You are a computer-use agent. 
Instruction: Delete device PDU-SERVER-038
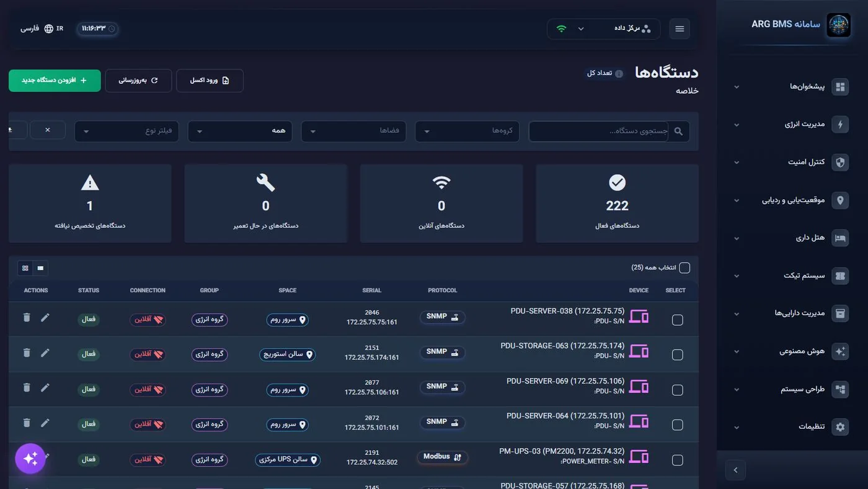click(x=27, y=317)
